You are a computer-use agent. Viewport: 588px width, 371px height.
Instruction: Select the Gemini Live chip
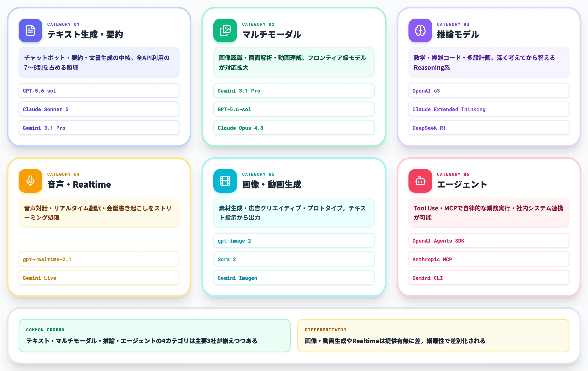[99, 278]
